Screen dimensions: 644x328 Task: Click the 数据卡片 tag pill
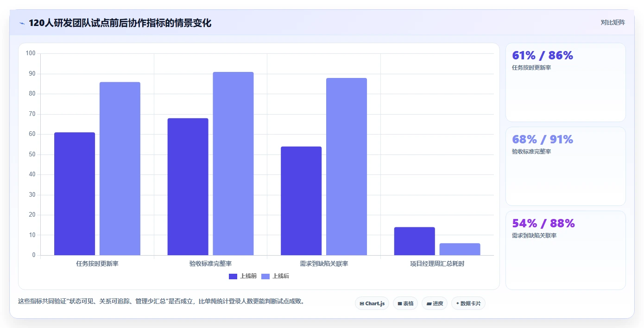tap(468, 303)
